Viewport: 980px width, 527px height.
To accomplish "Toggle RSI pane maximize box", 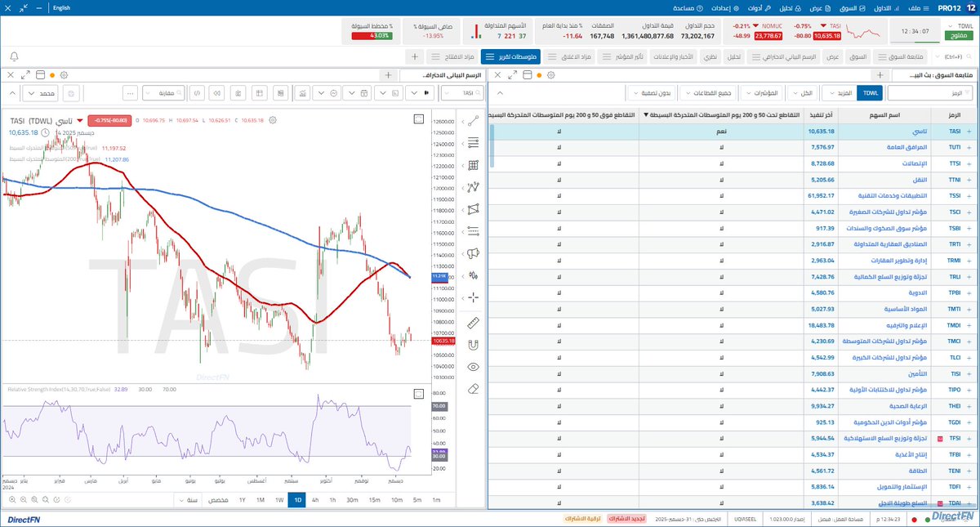I will (x=419, y=393).
